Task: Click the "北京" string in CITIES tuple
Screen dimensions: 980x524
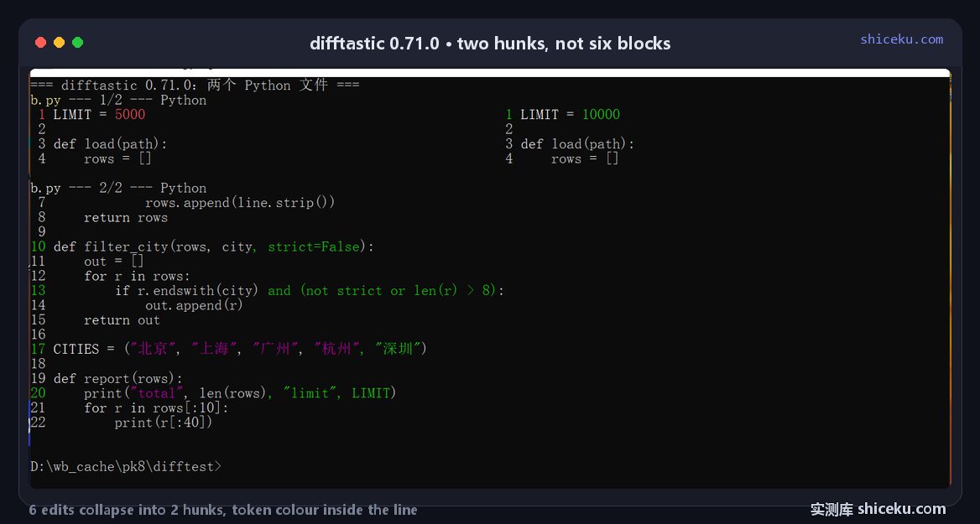Action: [153, 349]
